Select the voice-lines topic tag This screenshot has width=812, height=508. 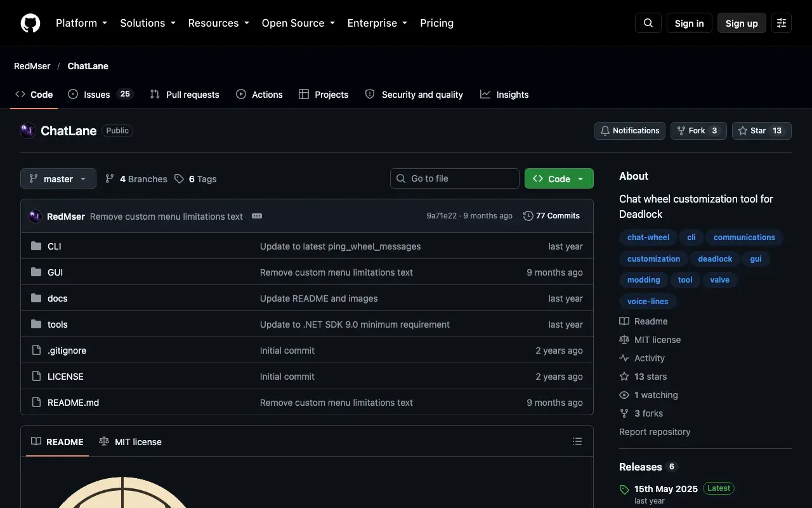pos(648,302)
